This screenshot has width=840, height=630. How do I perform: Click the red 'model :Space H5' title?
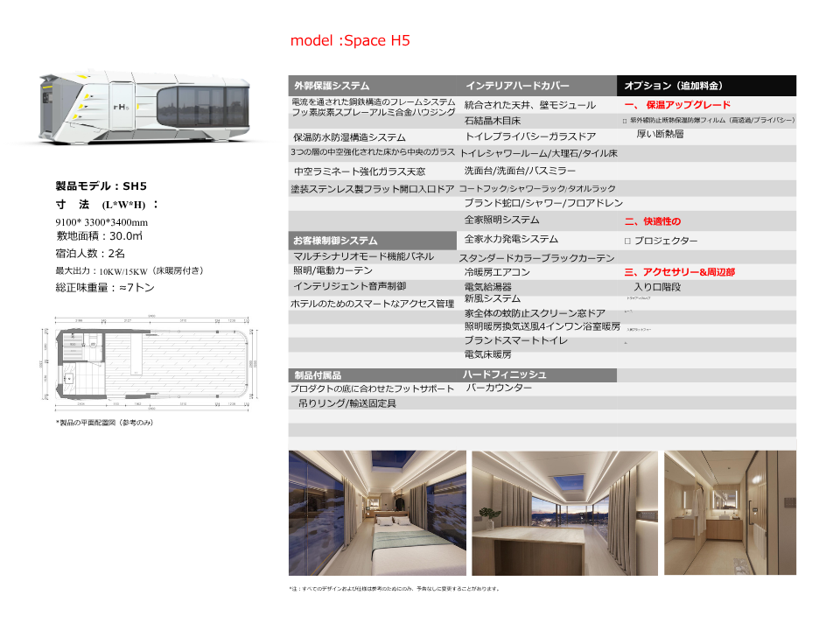coord(350,41)
